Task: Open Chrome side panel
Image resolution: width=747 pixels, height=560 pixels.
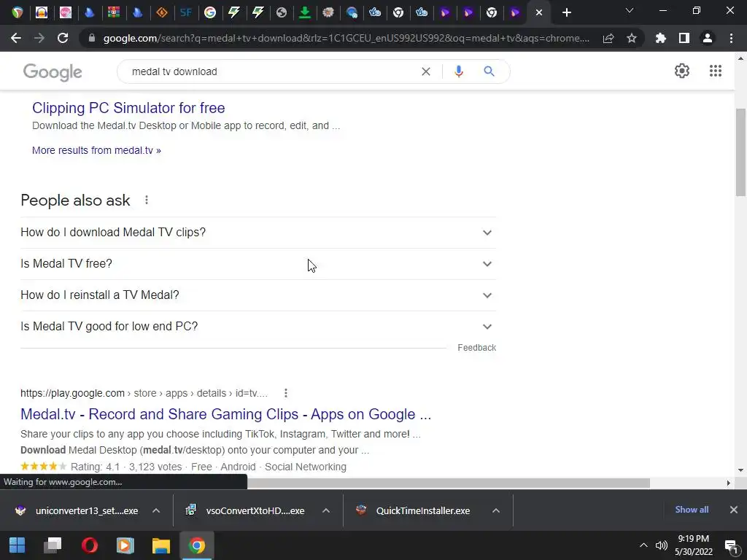Action: (x=684, y=38)
